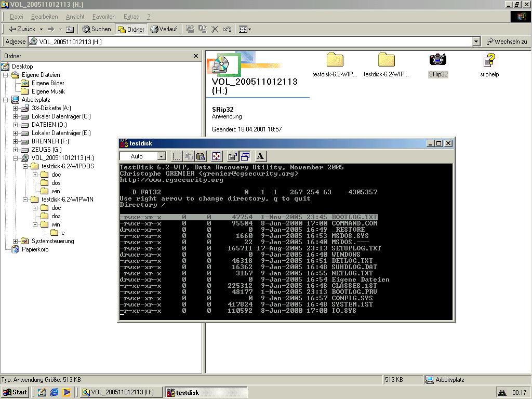Viewport: 532px width, 399px height.
Task: Open the Bearbeiten menu
Action: 45,17
